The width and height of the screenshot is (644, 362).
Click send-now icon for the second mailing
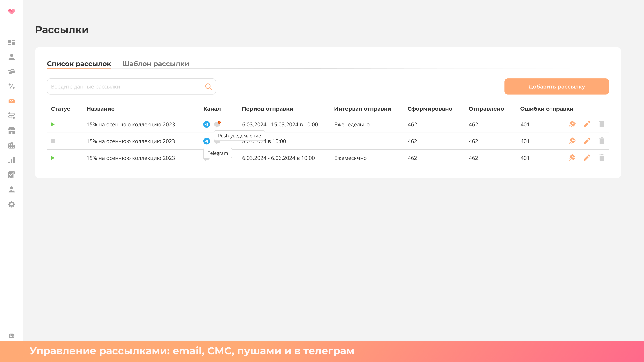tap(572, 141)
